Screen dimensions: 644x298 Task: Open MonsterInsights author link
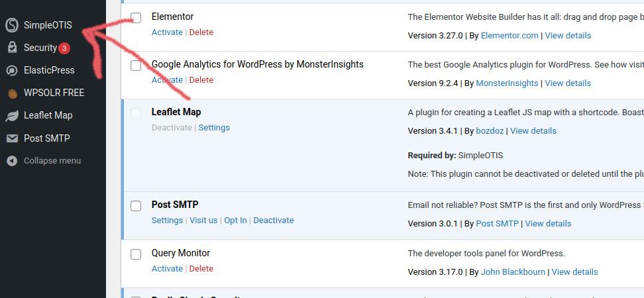click(507, 83)
